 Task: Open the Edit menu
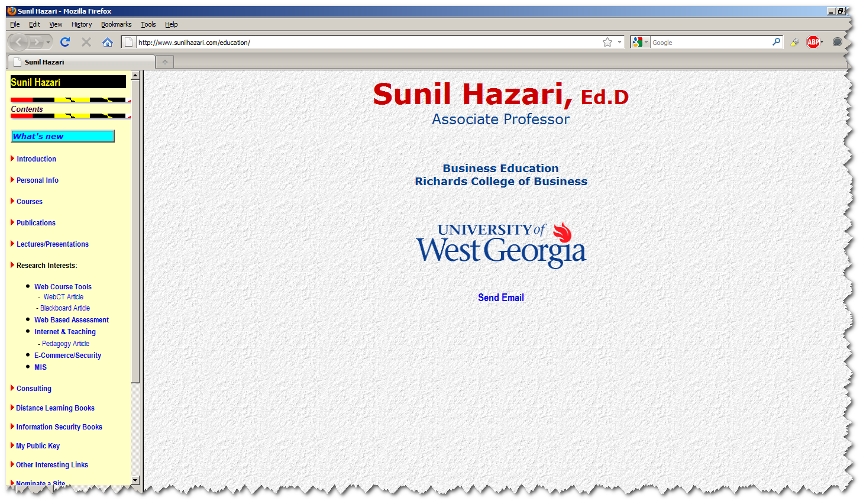34,24
